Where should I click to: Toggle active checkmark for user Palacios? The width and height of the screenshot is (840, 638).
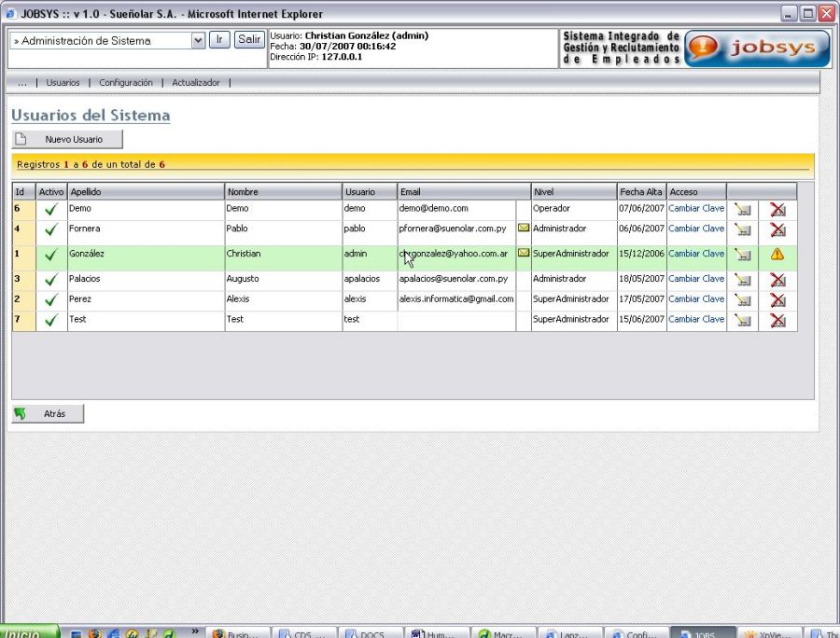click(x=50, y=280)
